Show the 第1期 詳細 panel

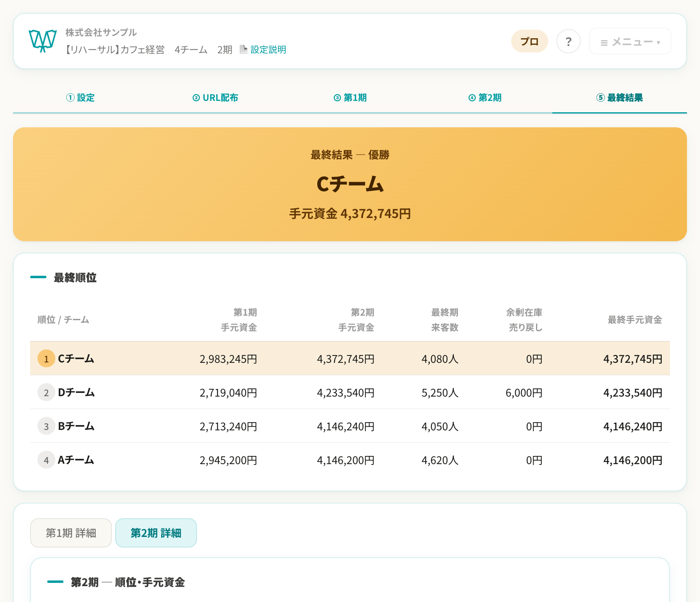(71, 533)
